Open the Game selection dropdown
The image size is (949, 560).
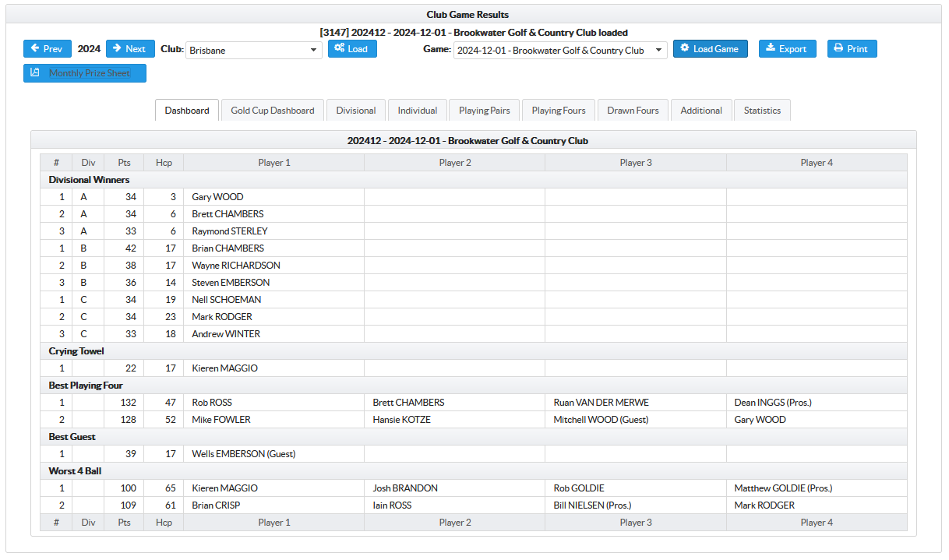[559, 51]
